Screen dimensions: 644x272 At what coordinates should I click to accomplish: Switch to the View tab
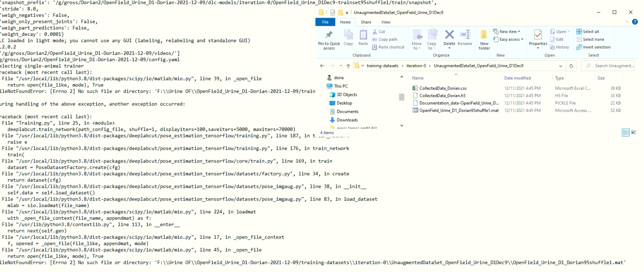386,22
